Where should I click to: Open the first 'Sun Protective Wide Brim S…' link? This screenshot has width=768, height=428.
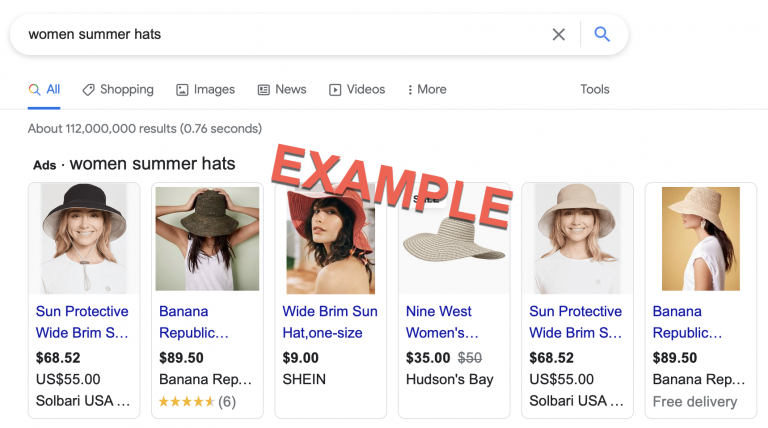pos(82,322)
